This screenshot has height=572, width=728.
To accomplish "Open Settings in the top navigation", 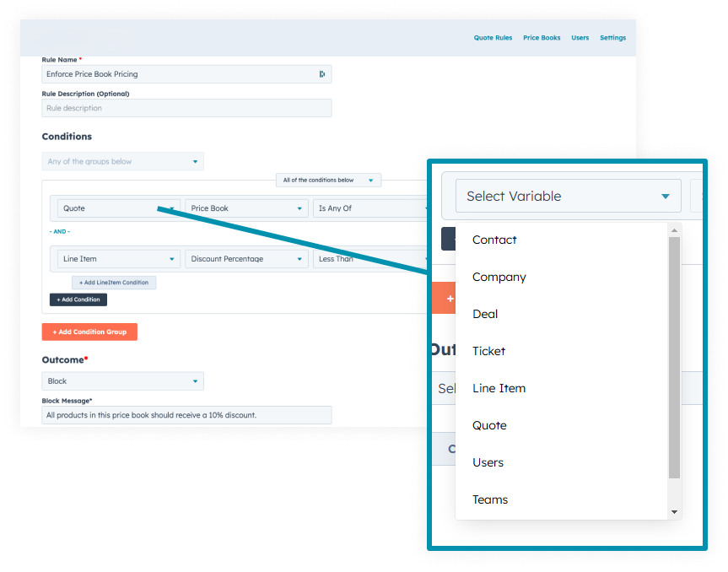I will (612, 38).
